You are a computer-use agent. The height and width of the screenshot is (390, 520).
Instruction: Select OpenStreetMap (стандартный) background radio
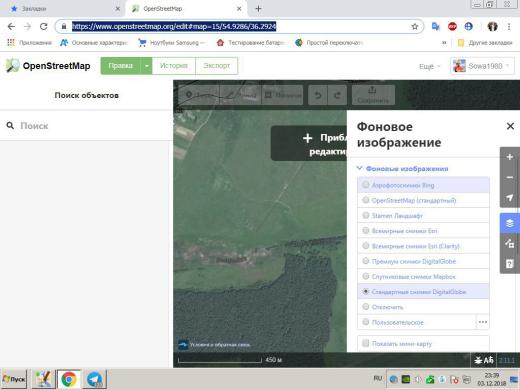tap(366, 200)
